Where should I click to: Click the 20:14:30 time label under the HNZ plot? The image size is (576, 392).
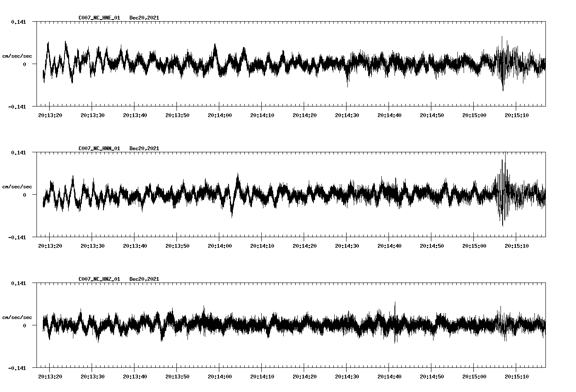(347, 377)
